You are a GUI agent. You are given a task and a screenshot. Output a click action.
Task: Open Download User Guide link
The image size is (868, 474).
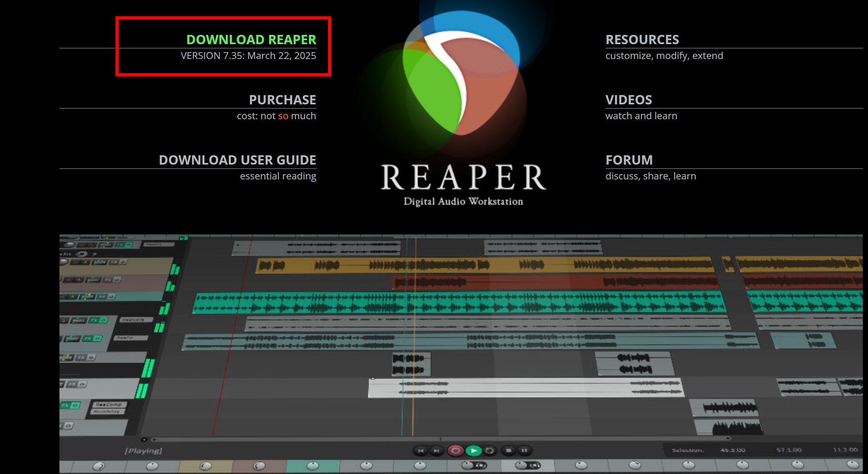point(237,160)
